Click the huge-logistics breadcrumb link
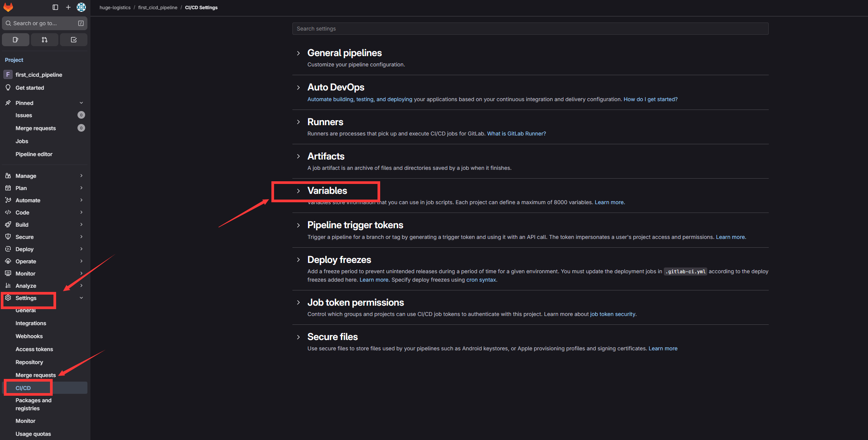The height and width of the screenshot is (440, 868). (x=115, y=8)
